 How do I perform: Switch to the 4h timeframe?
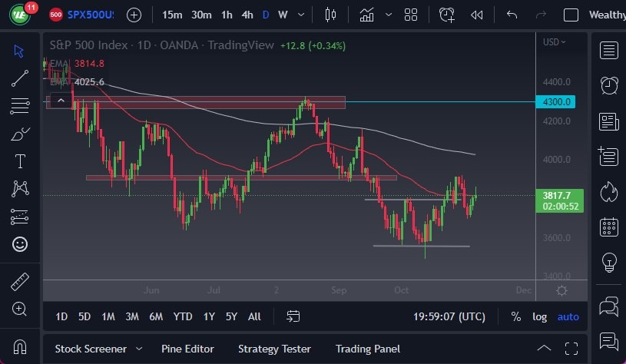(247, 15)
